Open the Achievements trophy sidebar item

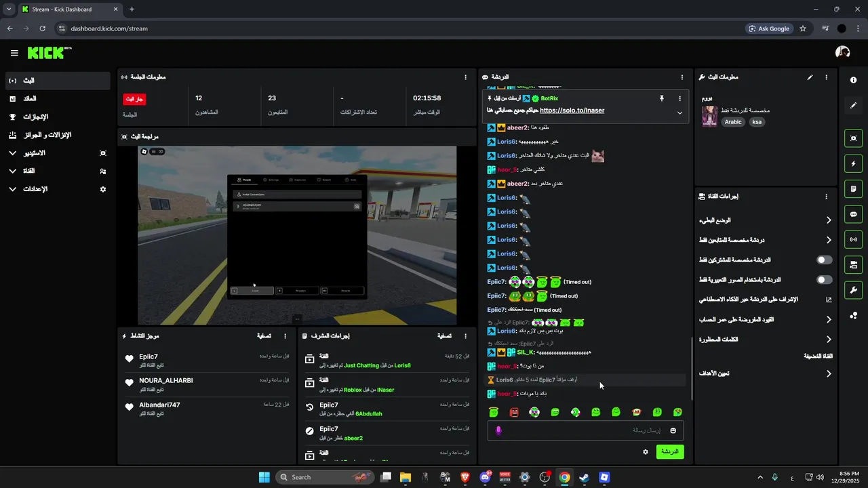(57, 117)
